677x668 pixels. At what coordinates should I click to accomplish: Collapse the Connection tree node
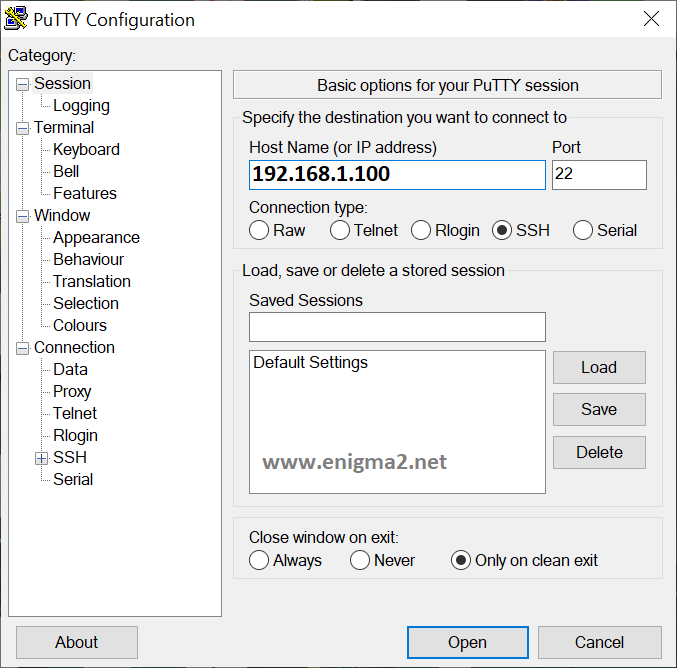click(x=22, y=348)
